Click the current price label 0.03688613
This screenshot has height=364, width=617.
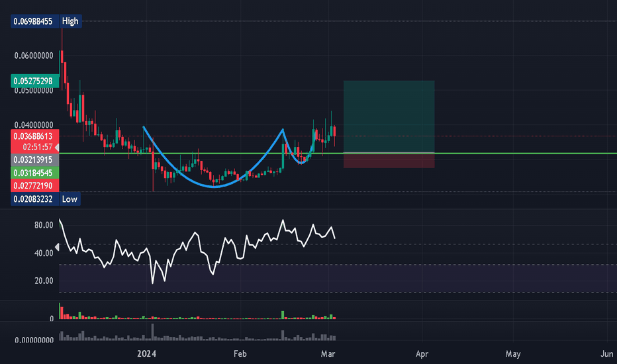tap(34, 136)
